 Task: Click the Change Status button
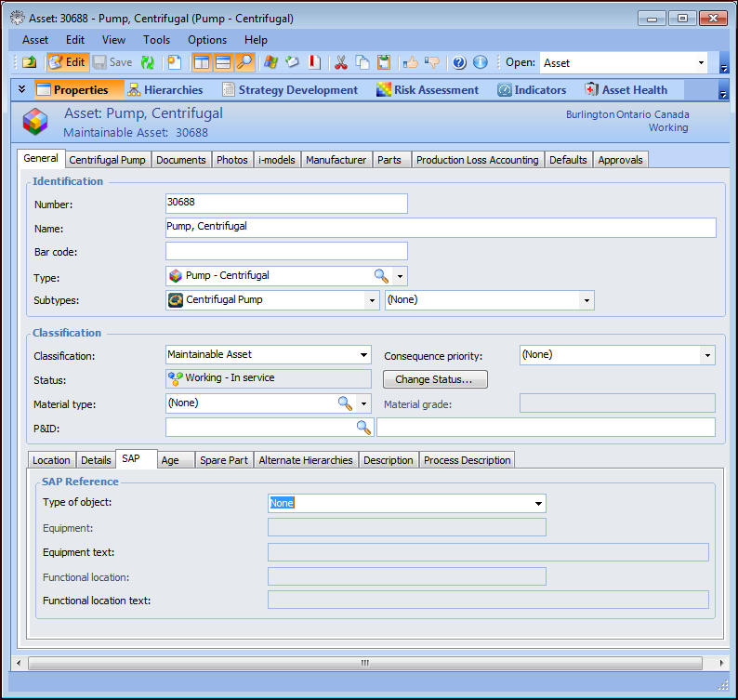(435, 379)
